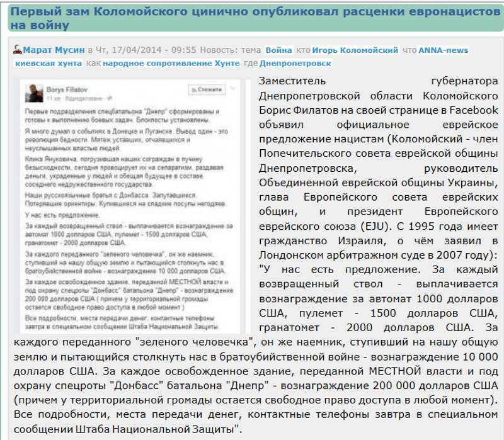The height and width of the screenshot is (440, 504).
Task: Click the Стежити follow button in screenshot
Action: pos(207,89)
